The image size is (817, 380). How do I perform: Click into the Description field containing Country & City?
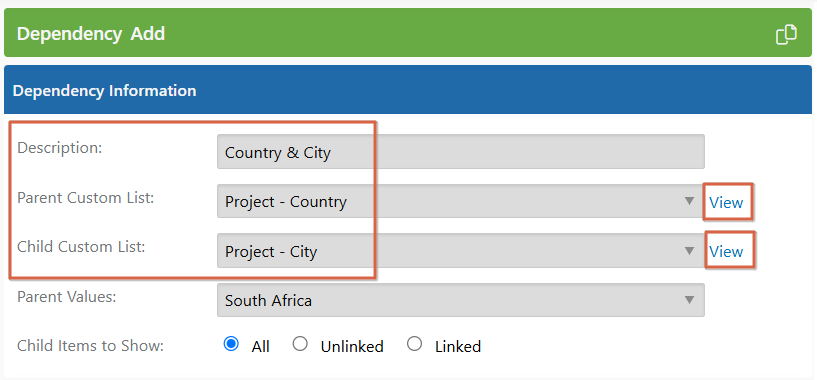[461, 152]
